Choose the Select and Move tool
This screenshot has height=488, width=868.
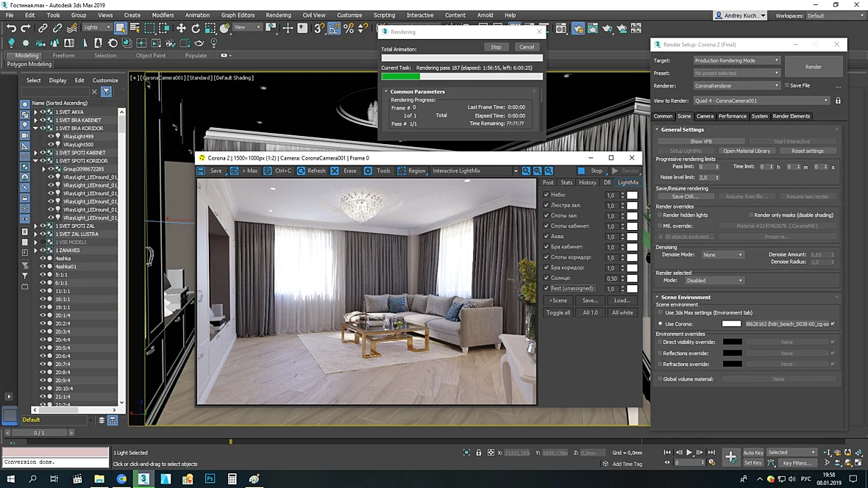coord(181,28)
